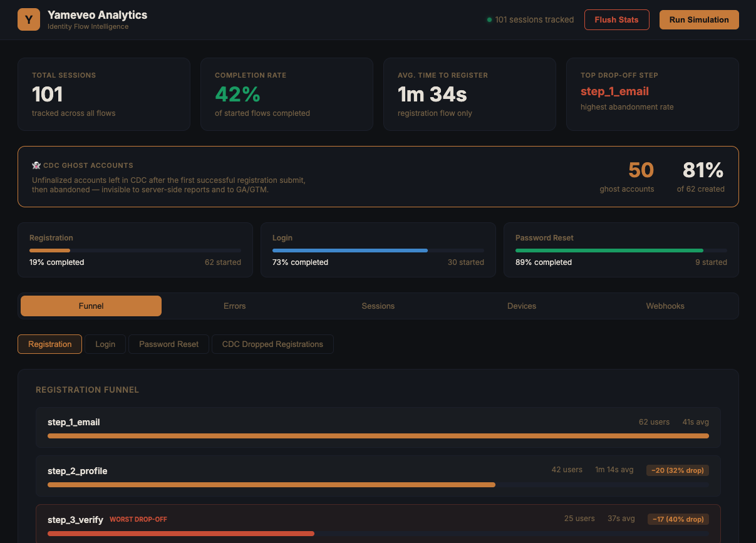Click the Completion Rate 42% value

point(237,94)
